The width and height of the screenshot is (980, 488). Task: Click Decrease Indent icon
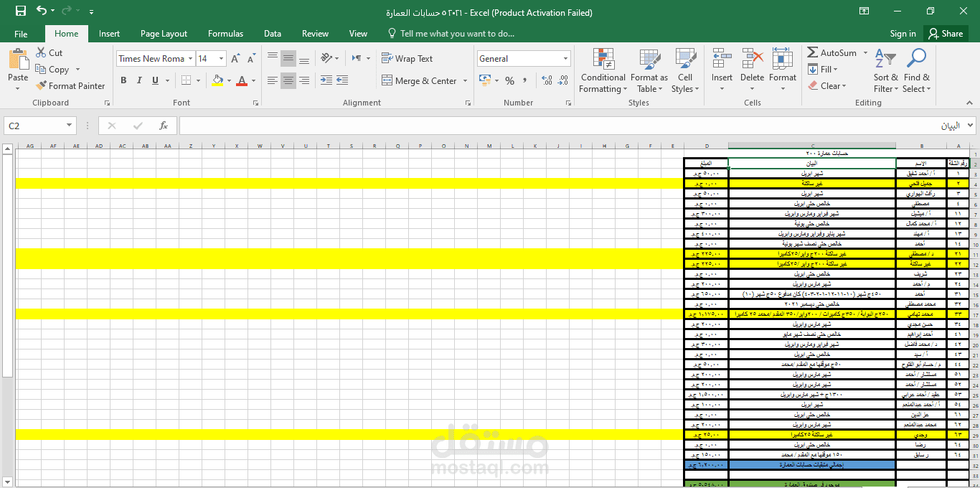326,81
